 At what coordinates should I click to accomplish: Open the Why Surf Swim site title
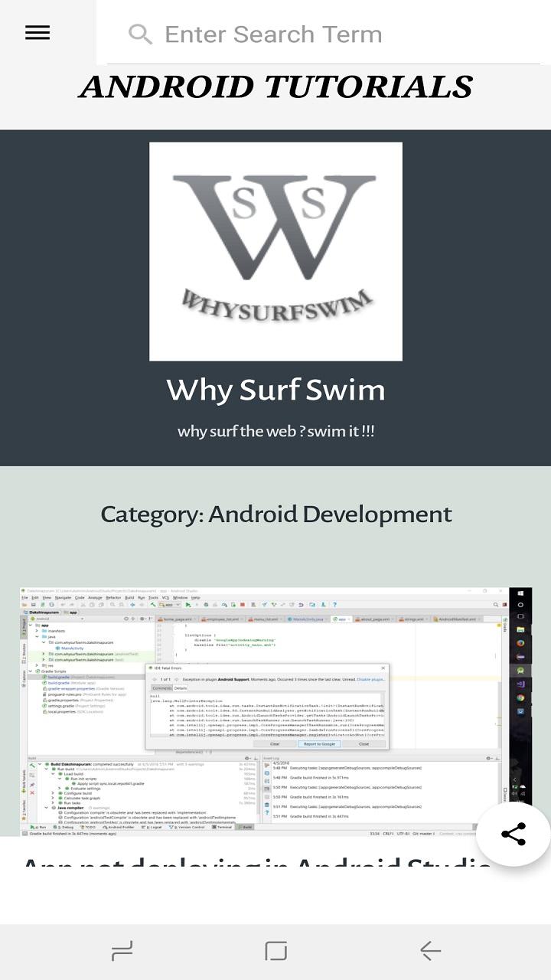(275, 390)
